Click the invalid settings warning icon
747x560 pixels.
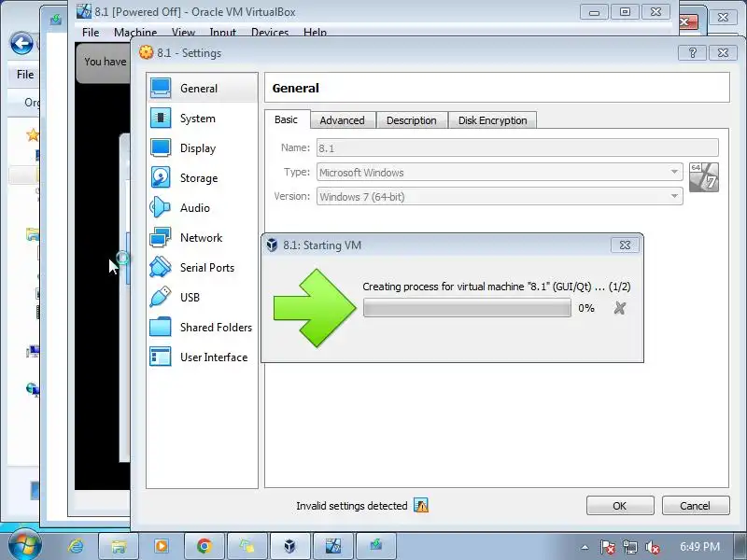tap(421, 505)
